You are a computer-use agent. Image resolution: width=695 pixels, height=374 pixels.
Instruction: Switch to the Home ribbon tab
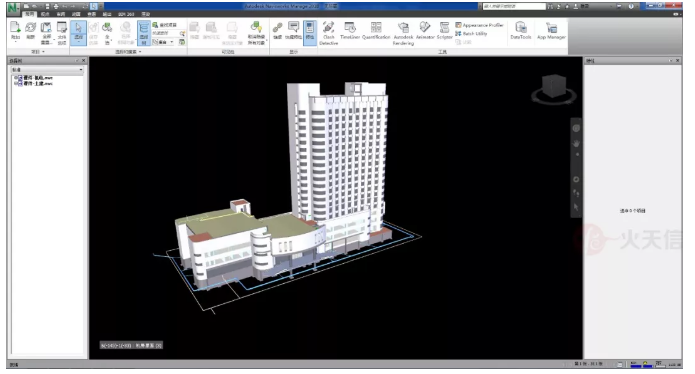tap(30, 14)
